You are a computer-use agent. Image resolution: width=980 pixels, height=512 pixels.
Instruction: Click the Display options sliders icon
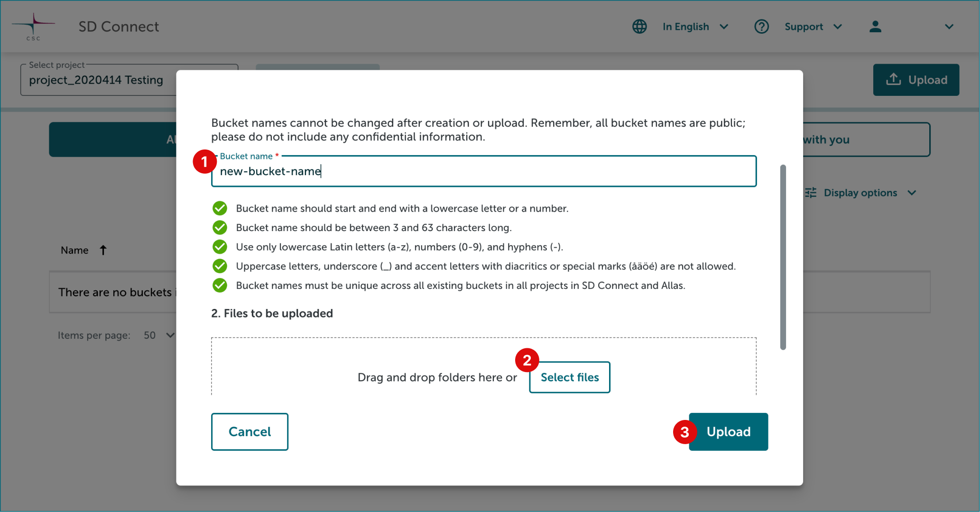tap(811, 193)
